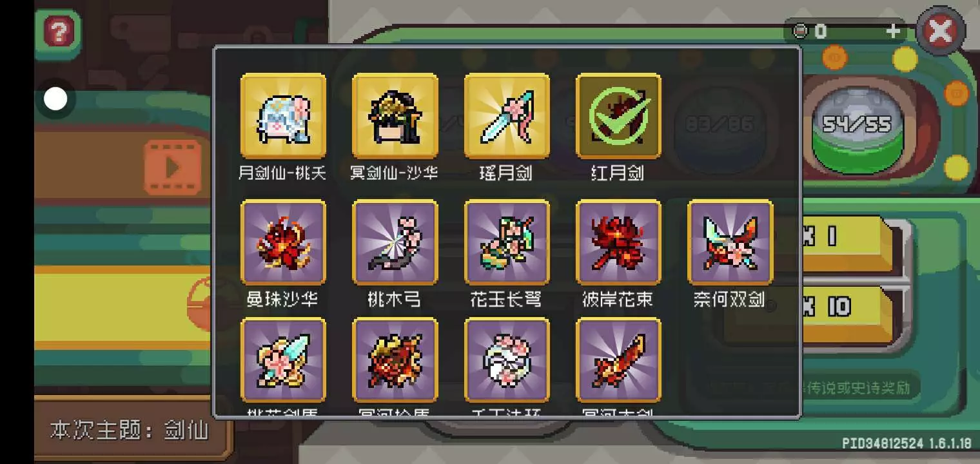Viewport: 980px width, 464px height.
Task: Close the screen with the red X
Action: coord(941,30)
